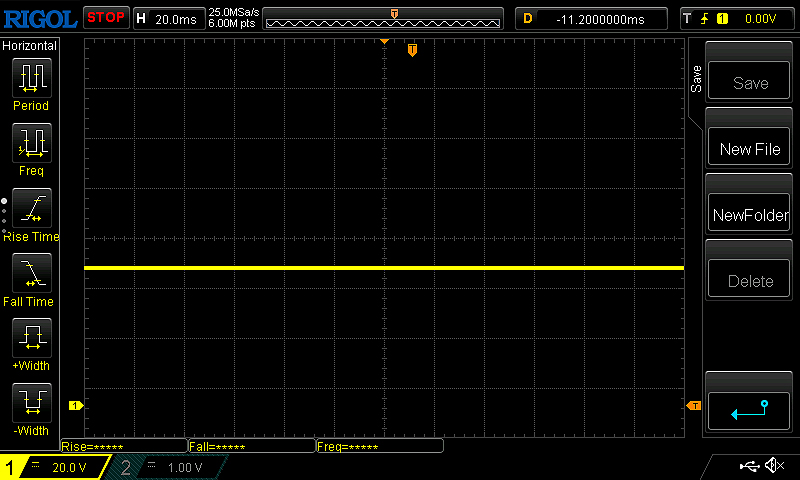Click the delay value -11.2000000ms
Image resolution: width=800 pixels, height=480 pixels.
(600, 19)
